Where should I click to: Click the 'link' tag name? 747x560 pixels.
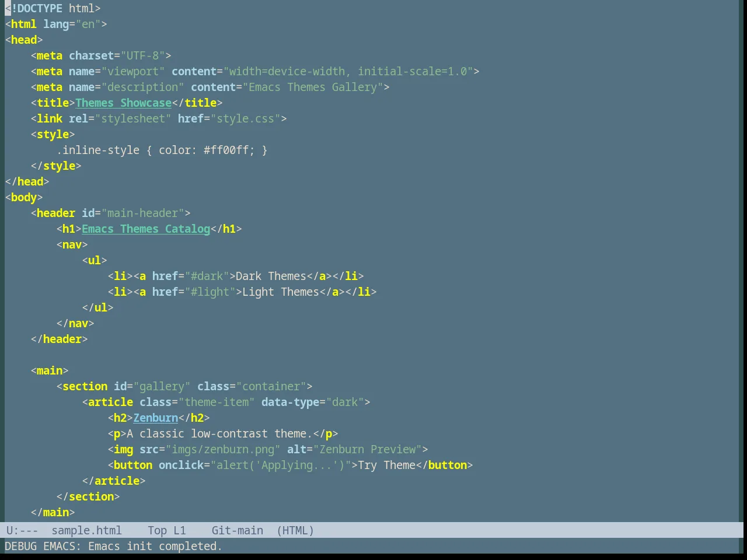pyautogui.click(x=50, y=118)
